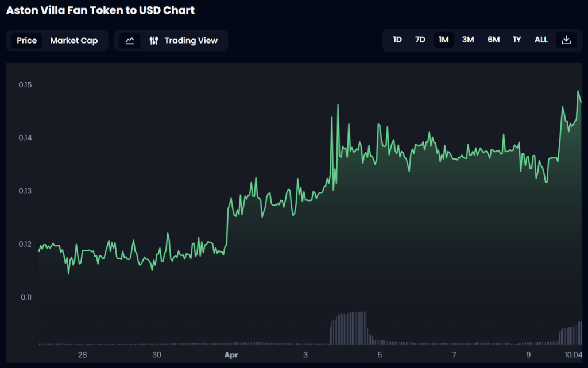Show the 3M price history
The width and height of the screenshot is (588, 368).
[x=468, y=40]
